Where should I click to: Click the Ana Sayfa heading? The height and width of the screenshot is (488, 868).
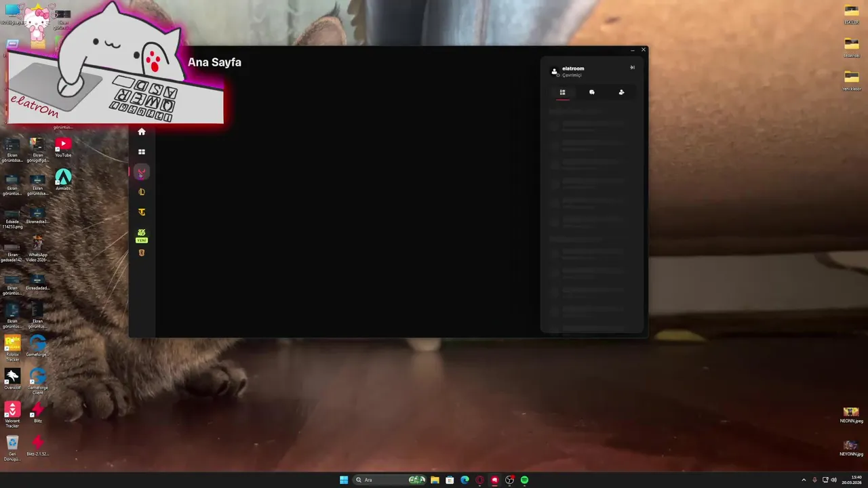tap(214, 62)
